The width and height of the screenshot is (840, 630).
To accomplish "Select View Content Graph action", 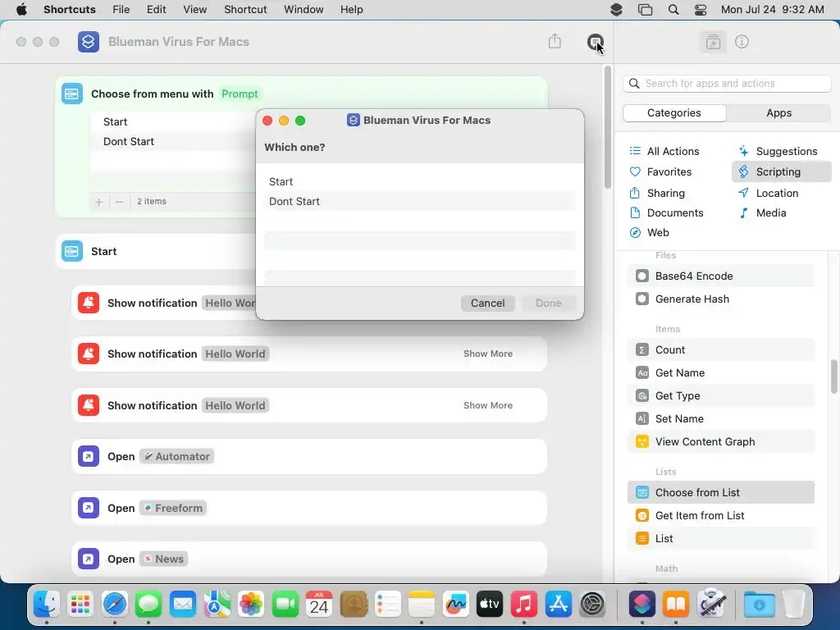I will [720, 442].
